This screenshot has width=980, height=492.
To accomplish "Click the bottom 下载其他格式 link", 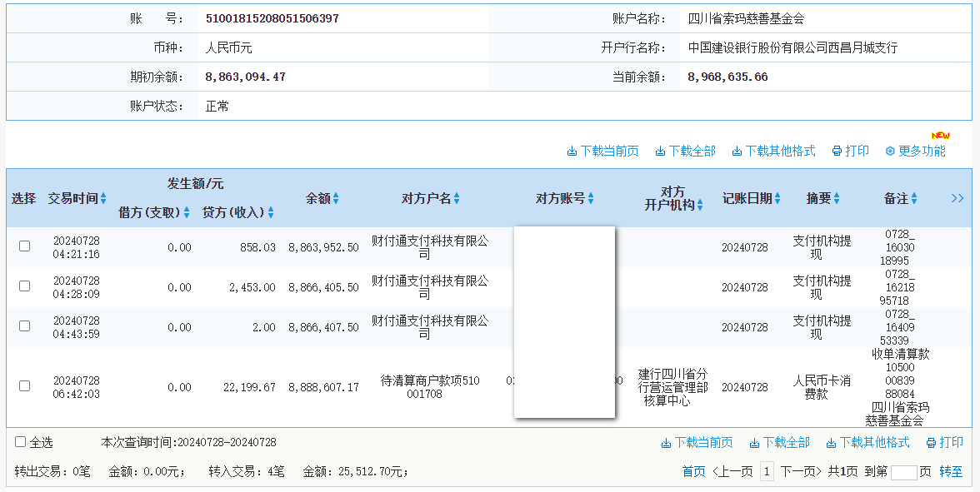I will [867, 443].
